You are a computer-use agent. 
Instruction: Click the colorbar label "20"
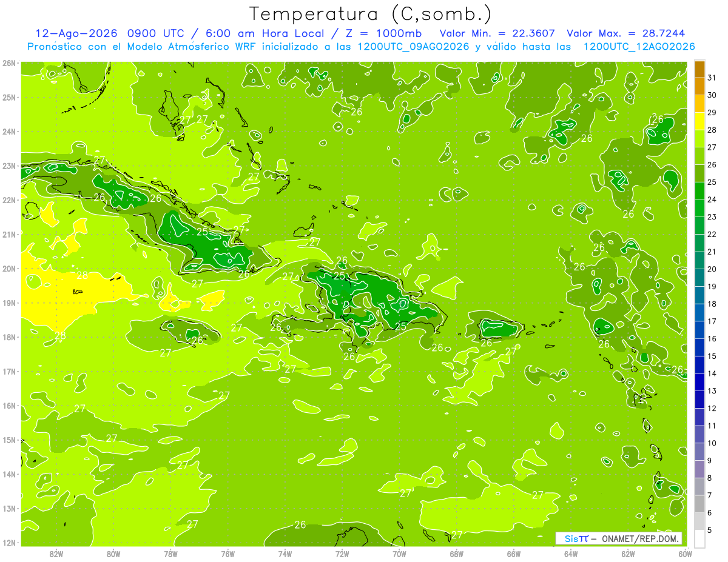pos(712,269)
